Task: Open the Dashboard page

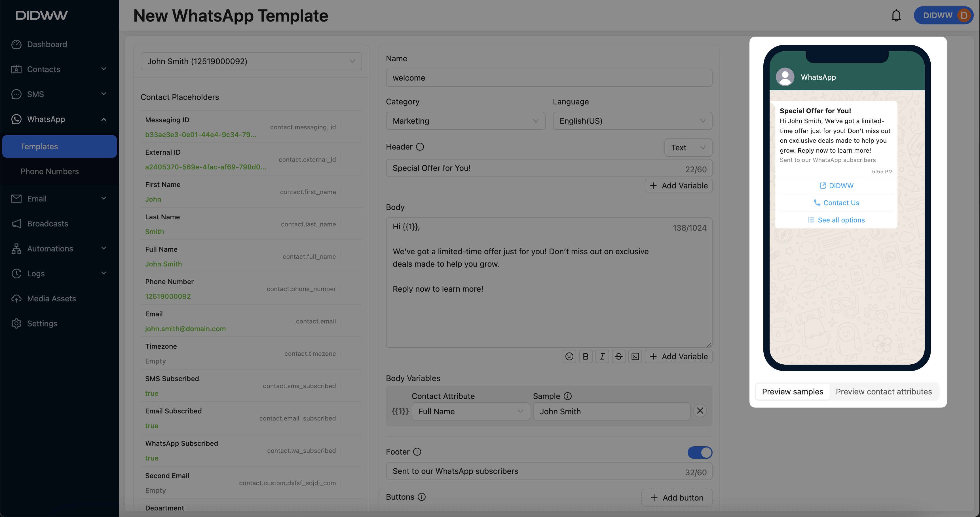Action: tap(59, 44)
